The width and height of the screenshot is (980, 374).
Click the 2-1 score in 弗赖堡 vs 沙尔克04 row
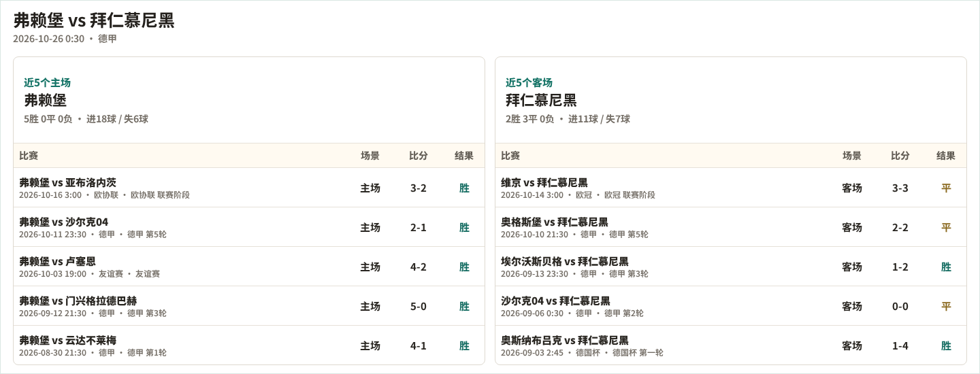coord(419,227)
